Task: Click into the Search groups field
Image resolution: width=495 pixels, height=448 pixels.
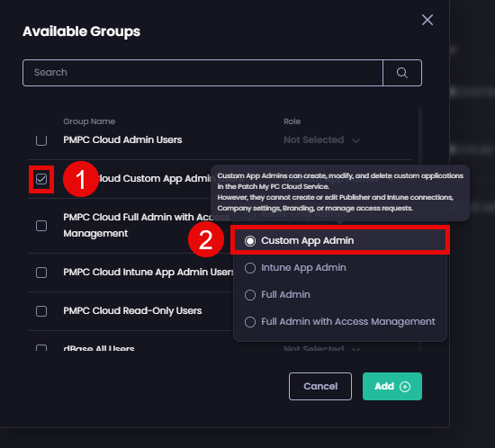Action: [x=202, y=73]
